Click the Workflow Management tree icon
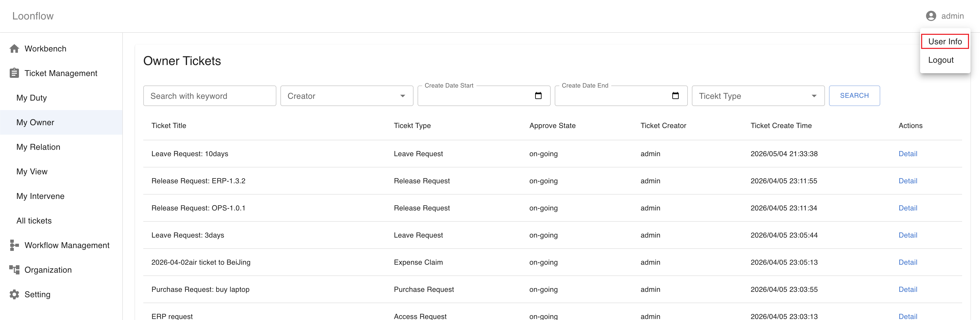Viewport: 980px width, 320px height. (x=14, y=246)
